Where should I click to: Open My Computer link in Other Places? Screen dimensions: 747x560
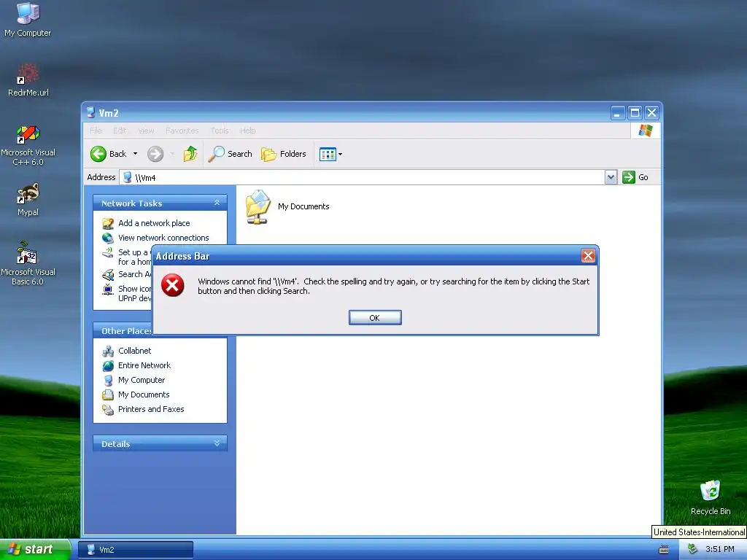pyautogui.click(x=142, y=380)
